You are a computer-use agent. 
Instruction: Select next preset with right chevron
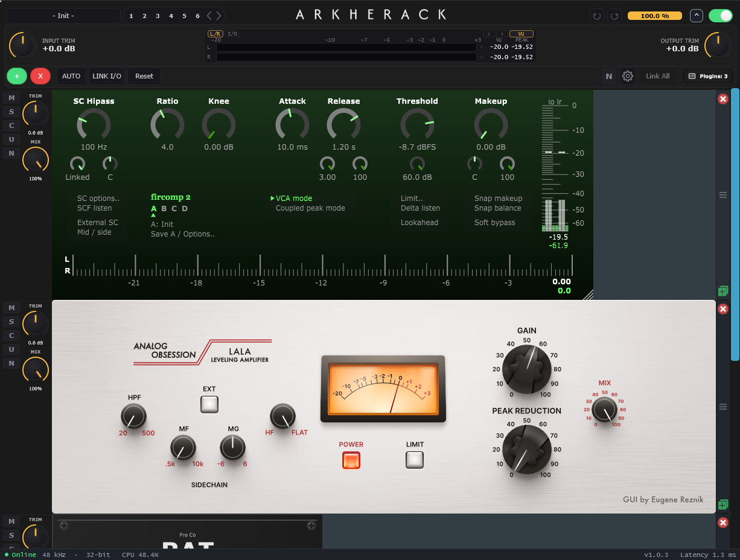218,16
